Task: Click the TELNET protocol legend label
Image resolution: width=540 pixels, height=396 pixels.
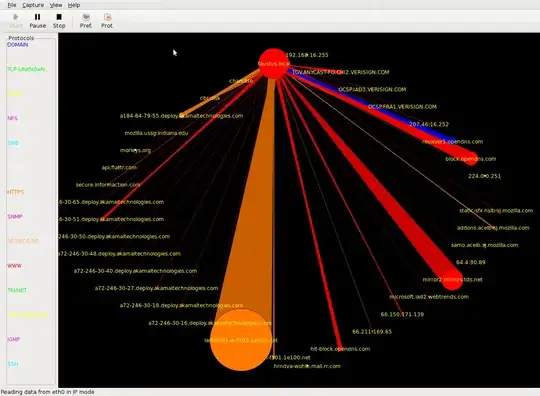Action: click(x=17, y=290)
